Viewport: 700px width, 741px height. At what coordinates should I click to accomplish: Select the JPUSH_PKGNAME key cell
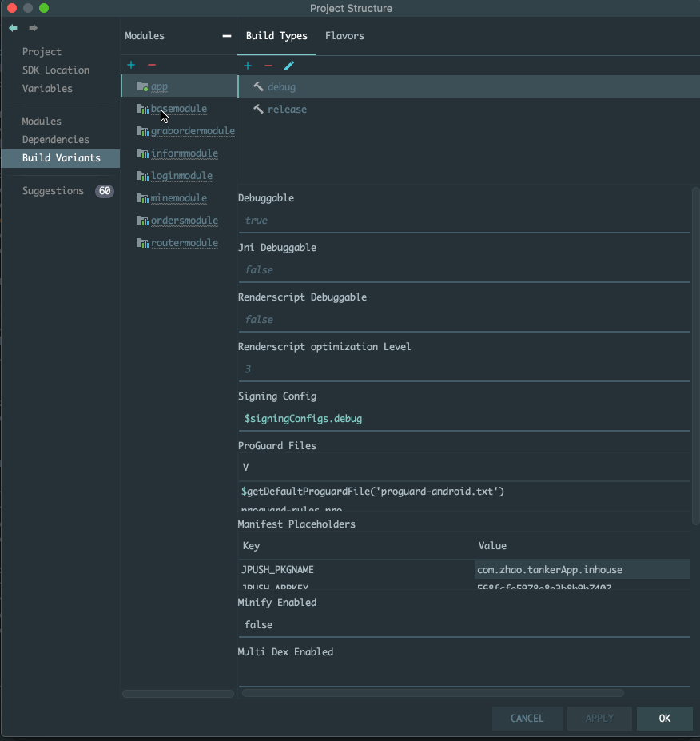[356, 569]
